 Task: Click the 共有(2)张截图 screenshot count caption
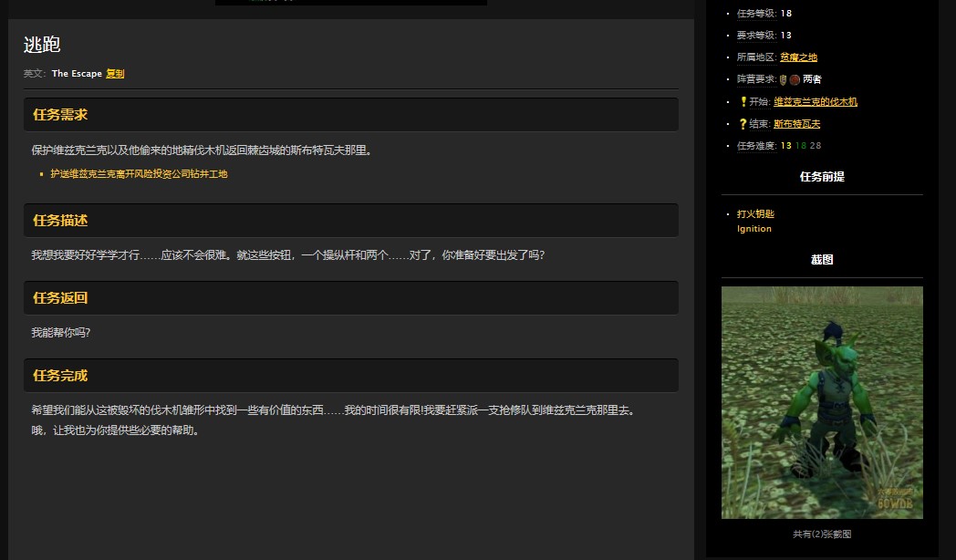[x=822, y=534]
